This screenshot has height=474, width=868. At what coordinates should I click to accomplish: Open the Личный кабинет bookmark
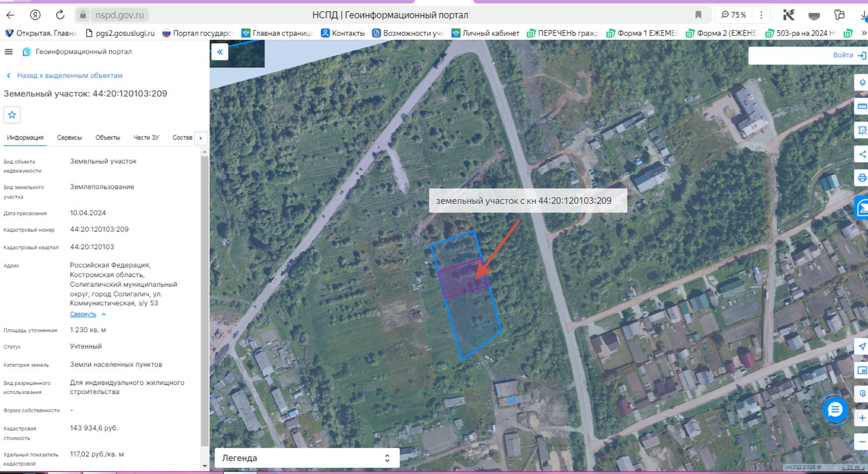486,33
